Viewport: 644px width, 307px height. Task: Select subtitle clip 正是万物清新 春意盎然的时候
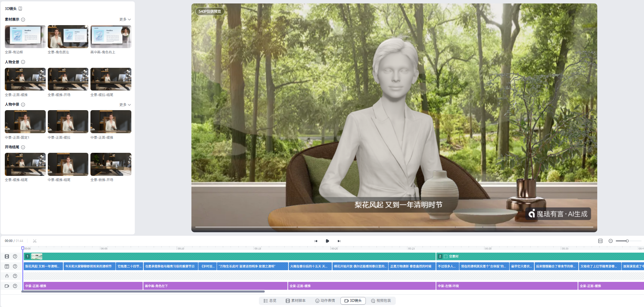(412, 266)
